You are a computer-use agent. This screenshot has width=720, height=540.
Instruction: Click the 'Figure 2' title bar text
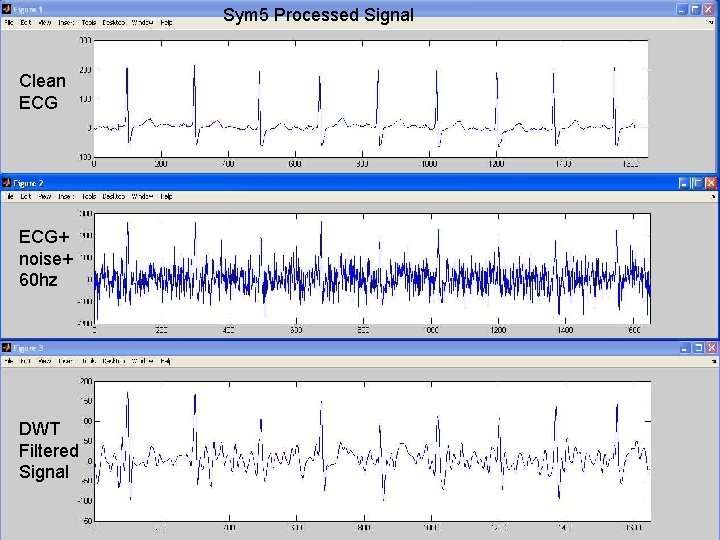coord(28,183)
